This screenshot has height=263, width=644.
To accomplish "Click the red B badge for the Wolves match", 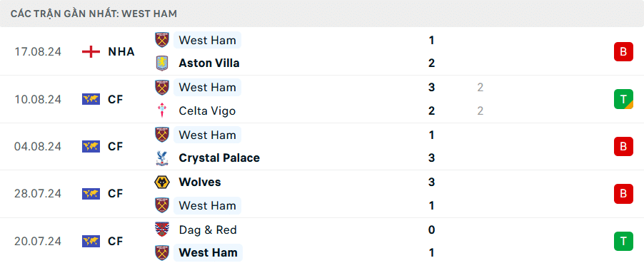I will (x=623, y=194).
